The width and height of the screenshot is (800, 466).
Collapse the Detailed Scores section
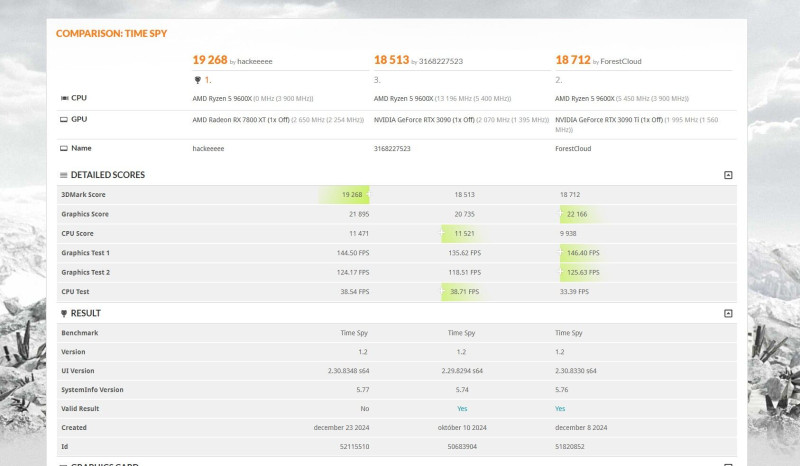tap(728, 175)
